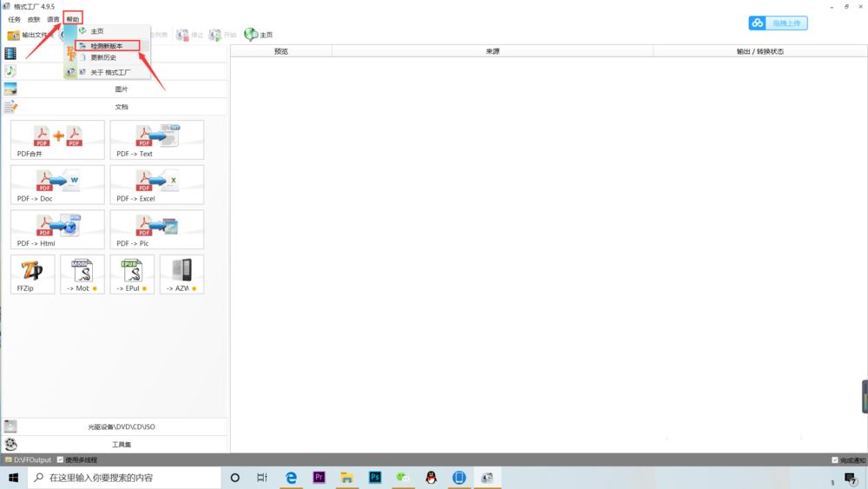Launch Microsoft Edge from taskbar
868x489 pixels.
[291, 478]
